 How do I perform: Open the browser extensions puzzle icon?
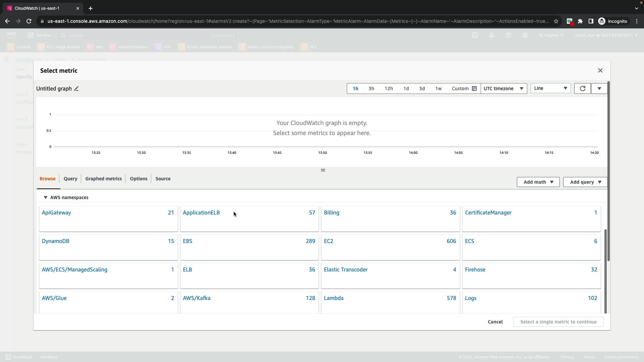[580, 21]
